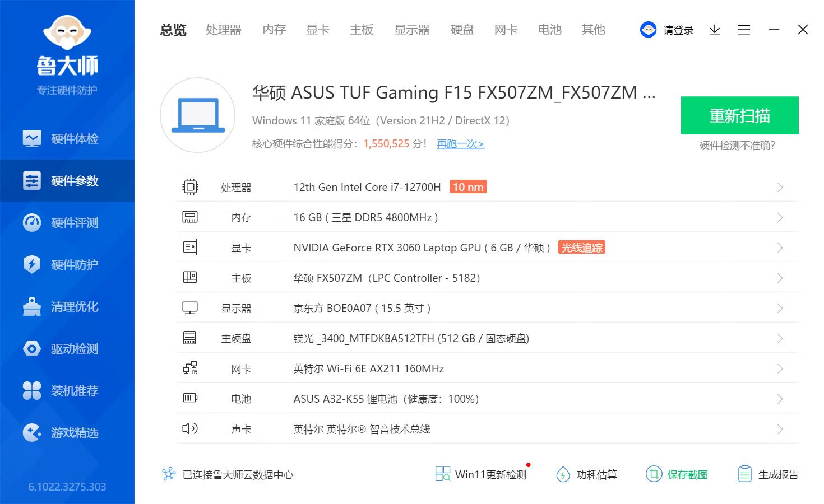The image size is (824, 504).
Task: Click the battery icon
Action: click(x=190, y=398)
